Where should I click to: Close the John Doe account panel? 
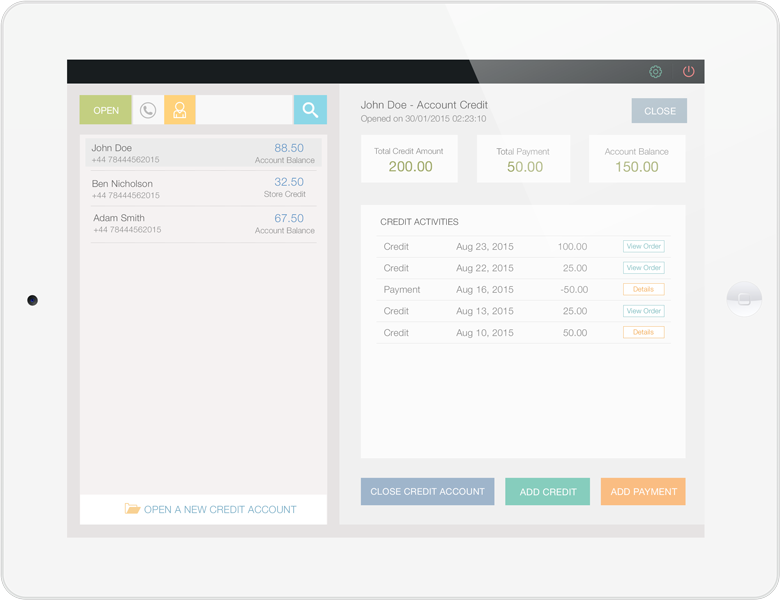[x=659, y=111]
